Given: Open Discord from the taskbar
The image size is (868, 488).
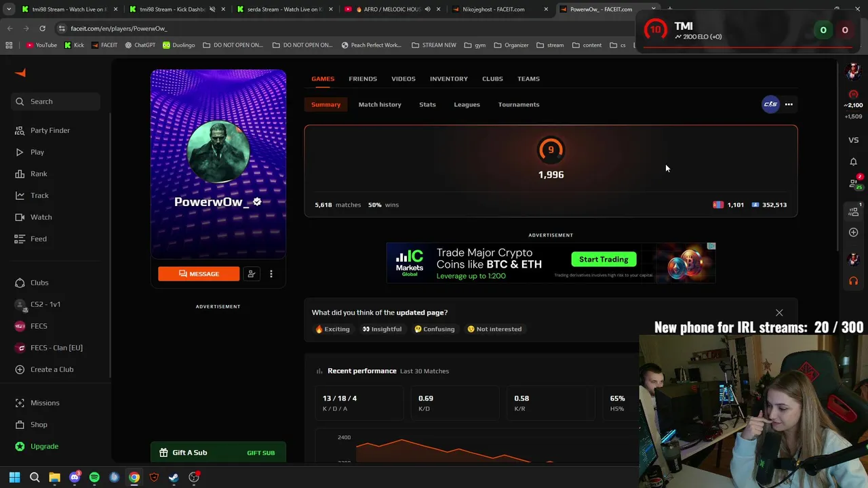Looking at the screenshot, I should (x=75, y=477).
